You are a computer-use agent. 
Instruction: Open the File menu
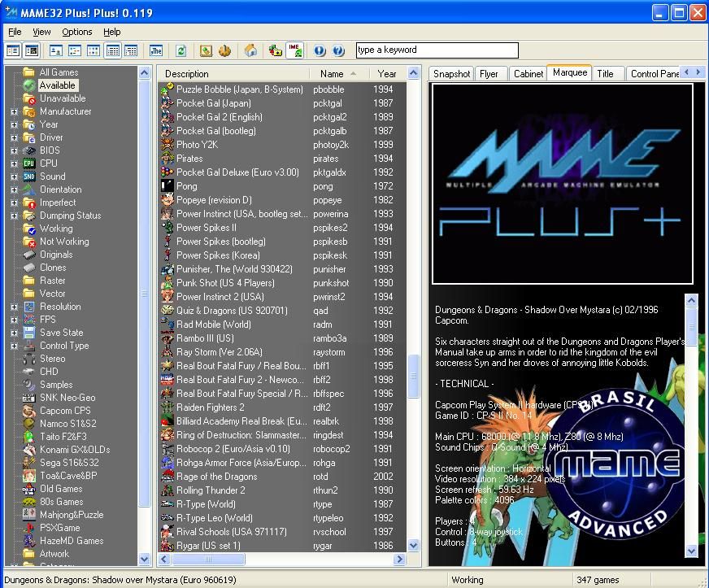[15, 32]
